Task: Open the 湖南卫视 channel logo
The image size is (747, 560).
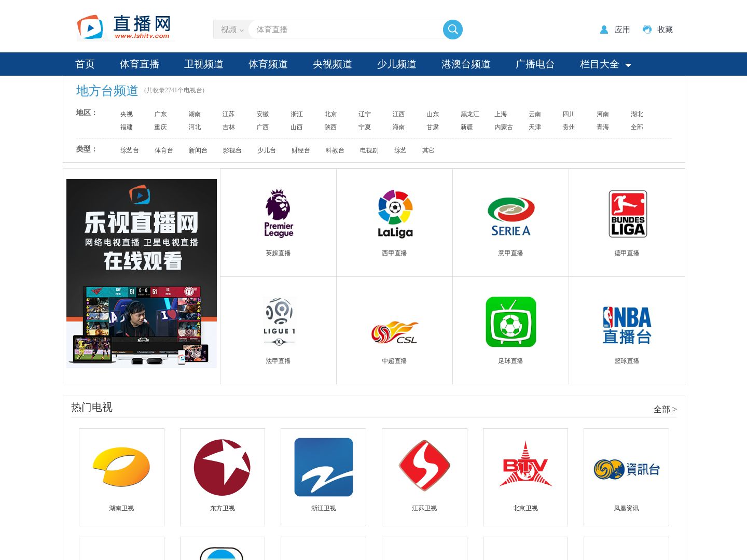Action: [x=121, y=467]
